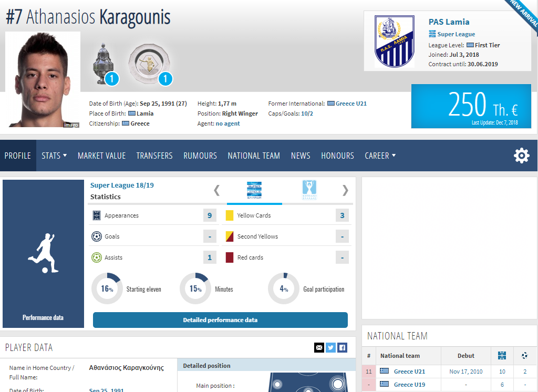
Task: Go to next competition with right chevron
Action: (x=345, y=190)
